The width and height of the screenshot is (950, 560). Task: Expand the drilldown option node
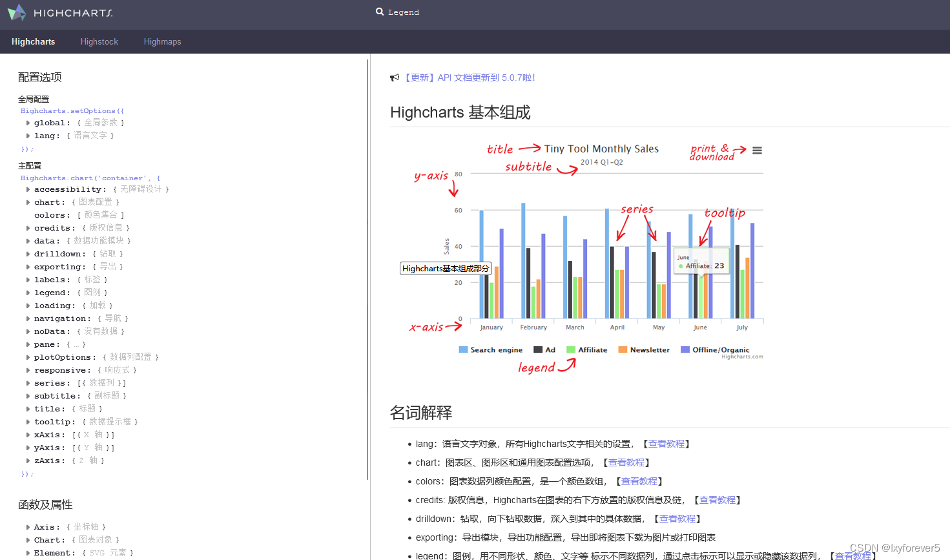(x=28, y=254)
